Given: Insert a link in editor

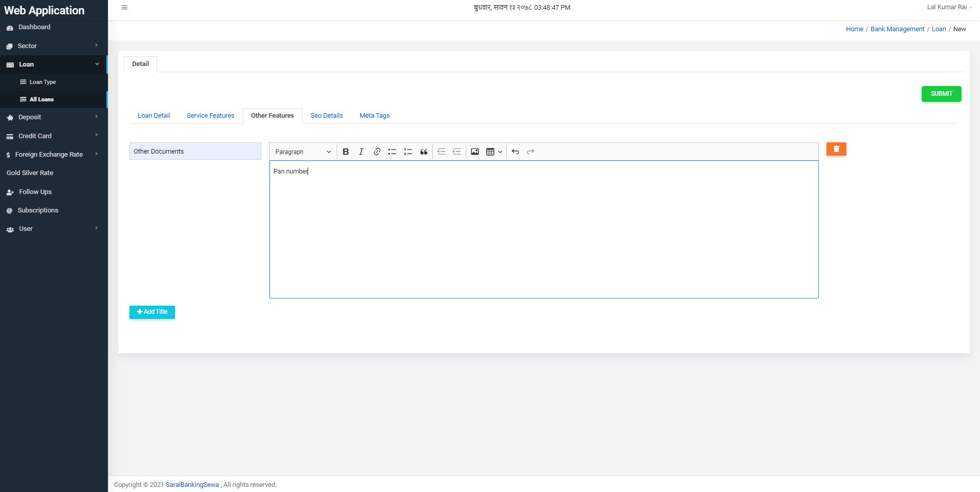Looking at the screenshot, I should (x=377, y=152).
